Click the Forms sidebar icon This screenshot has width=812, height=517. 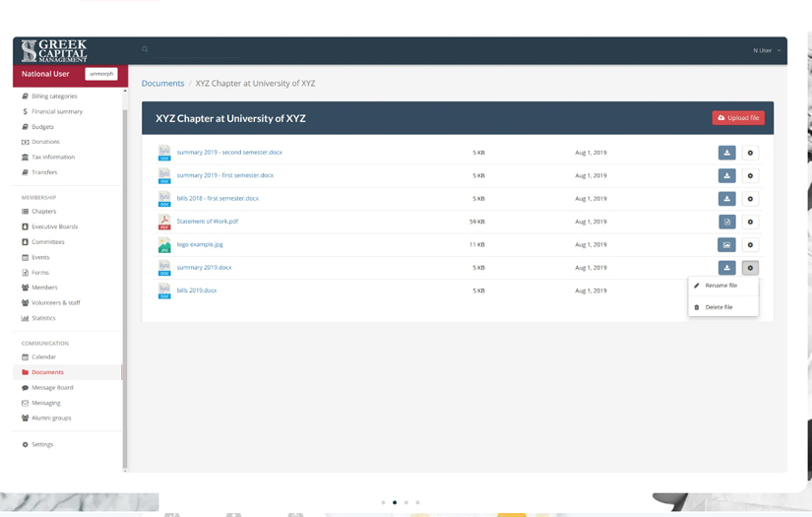pos(25,272)
